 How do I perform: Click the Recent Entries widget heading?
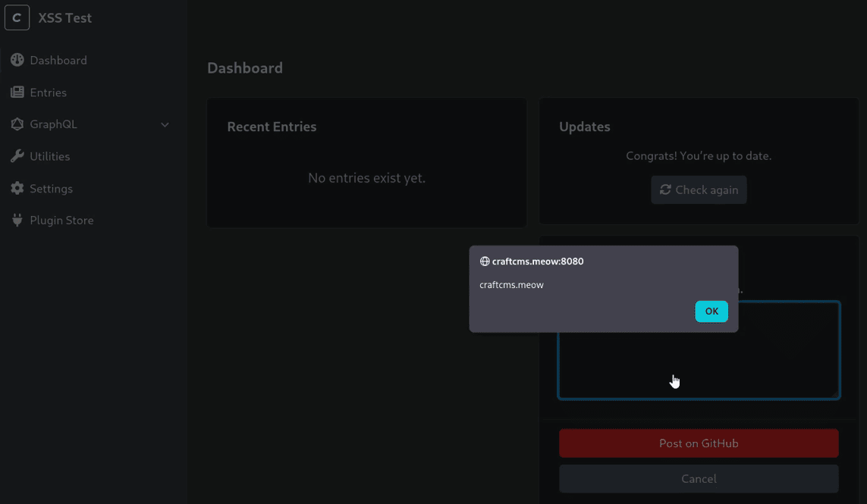coord(272,127)
